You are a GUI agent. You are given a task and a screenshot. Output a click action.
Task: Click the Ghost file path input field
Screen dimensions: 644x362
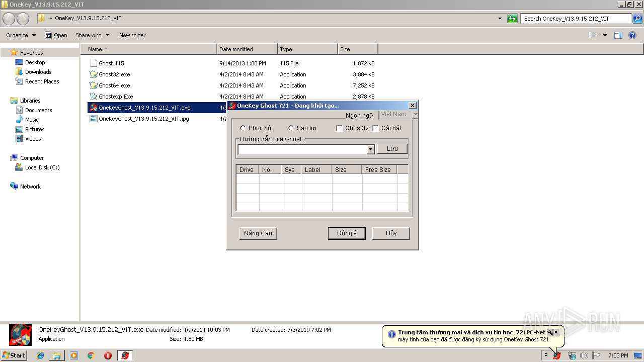point(302,149)
